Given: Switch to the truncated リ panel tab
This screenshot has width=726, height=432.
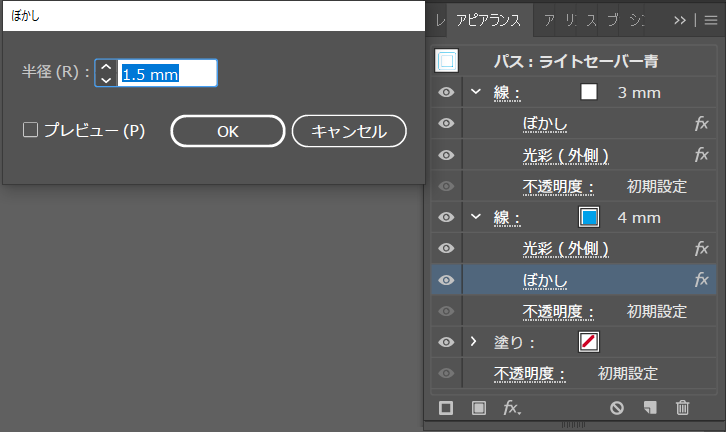Looking at the screenshot, I should click(570, 20).
